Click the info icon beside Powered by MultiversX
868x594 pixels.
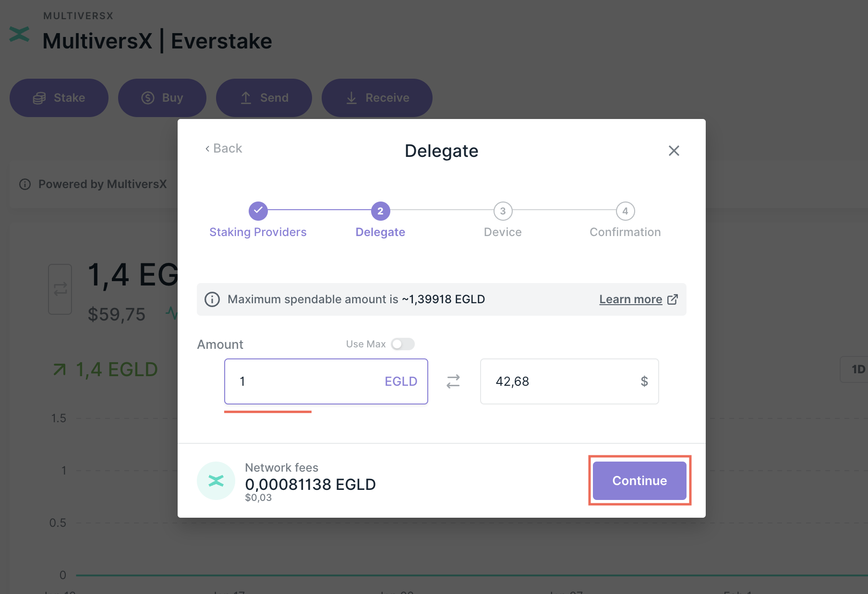pyautogui.click(x=24, y=184)
